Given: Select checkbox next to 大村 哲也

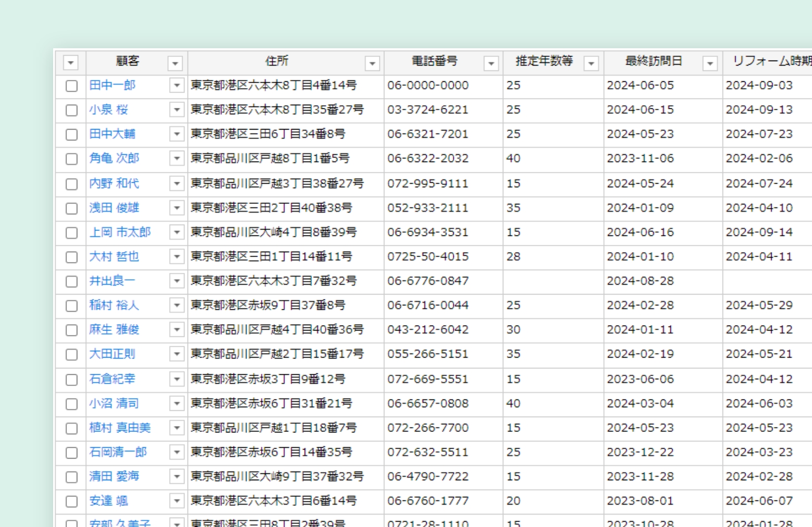Looking at the screenshot, I should (71, 257).
